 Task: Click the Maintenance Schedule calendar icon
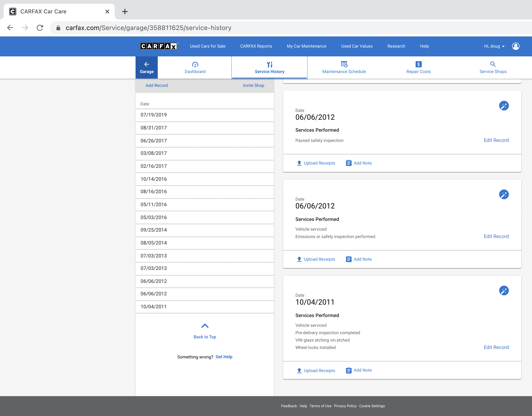pos(344,64)
